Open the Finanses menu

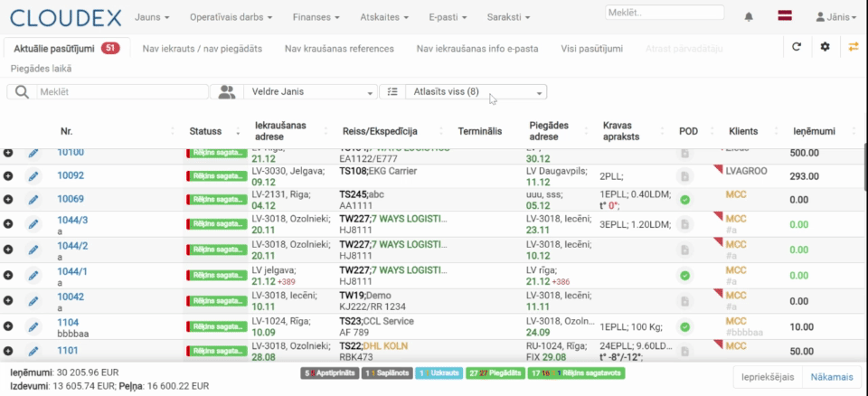point(316,17)
